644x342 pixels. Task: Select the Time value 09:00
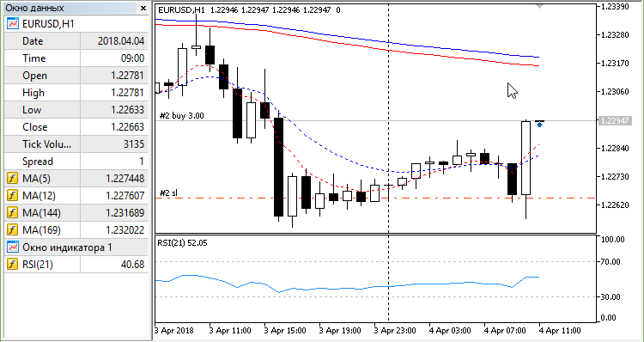132,58
